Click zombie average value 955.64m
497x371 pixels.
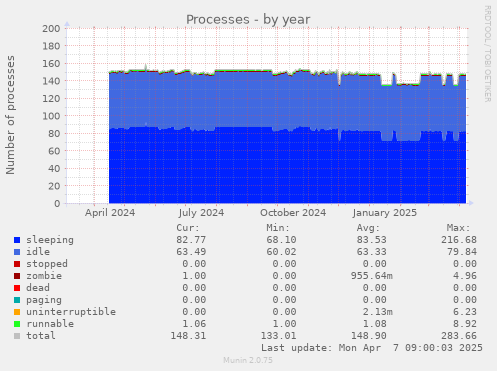coord(372,276)
